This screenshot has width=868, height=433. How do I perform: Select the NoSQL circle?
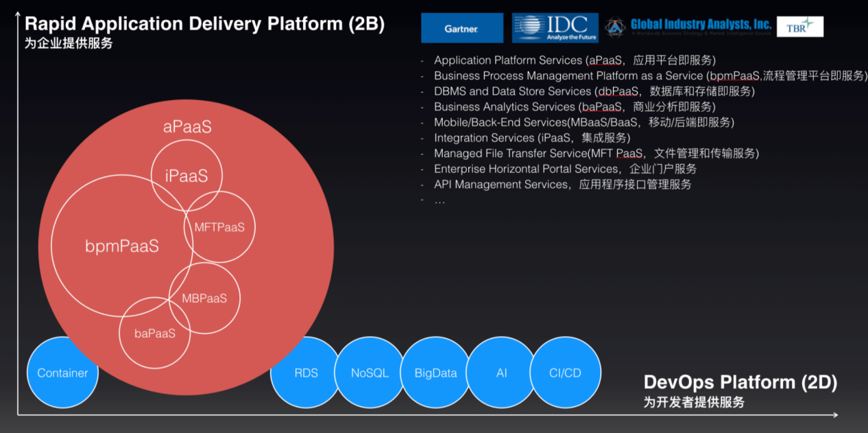[x=370, y=373]
